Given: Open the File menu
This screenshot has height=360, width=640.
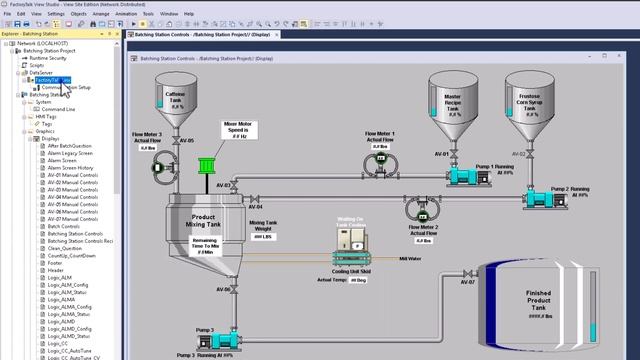Looking at the screenshot, I should point(7,14).
